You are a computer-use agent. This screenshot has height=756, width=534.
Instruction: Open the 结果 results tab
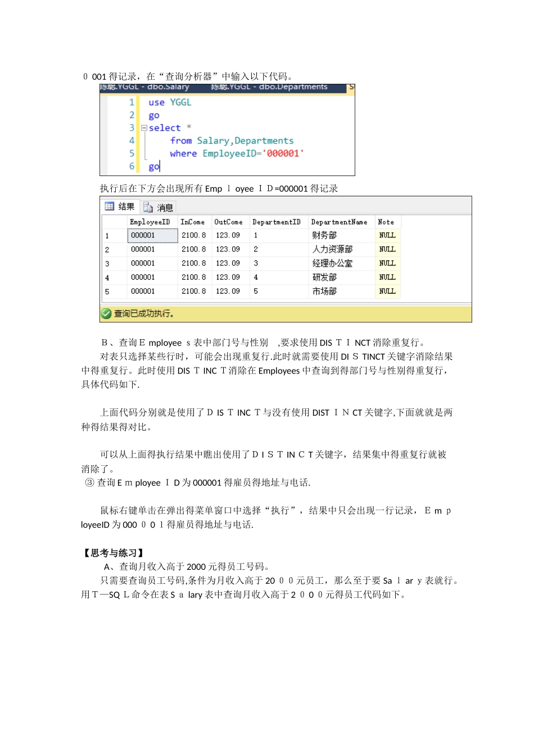coord(120,207)
